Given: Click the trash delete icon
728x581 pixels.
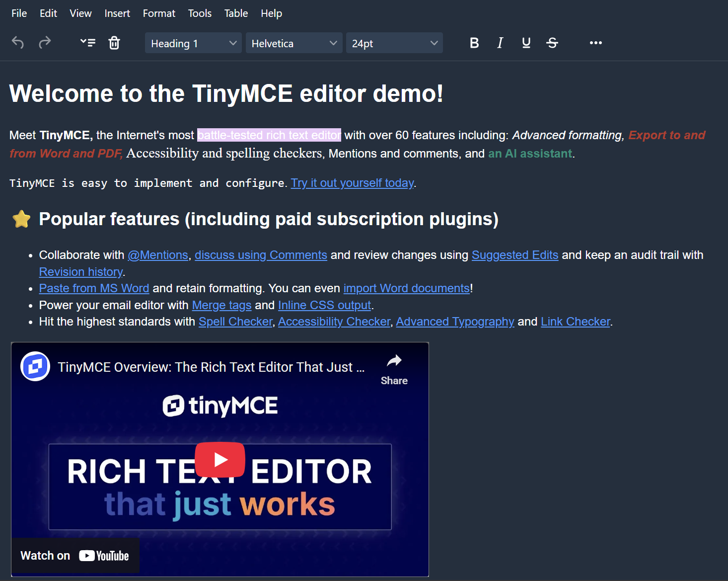Looking at the screenshot, I should [114, 43].
